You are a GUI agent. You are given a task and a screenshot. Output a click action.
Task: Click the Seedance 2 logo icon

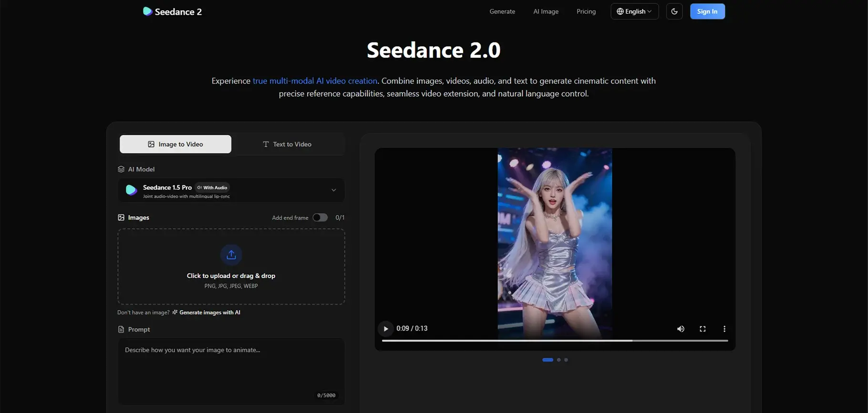pyautogui.click(x=147, y=11)
